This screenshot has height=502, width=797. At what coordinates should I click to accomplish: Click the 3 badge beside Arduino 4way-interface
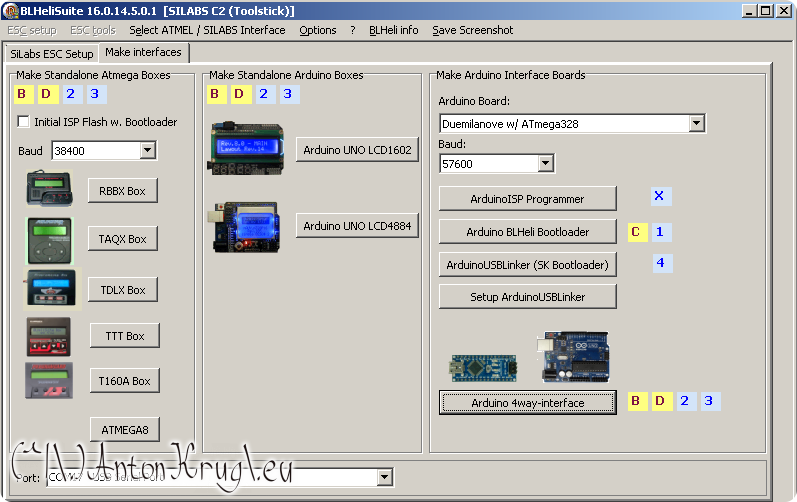pos(709,401)
